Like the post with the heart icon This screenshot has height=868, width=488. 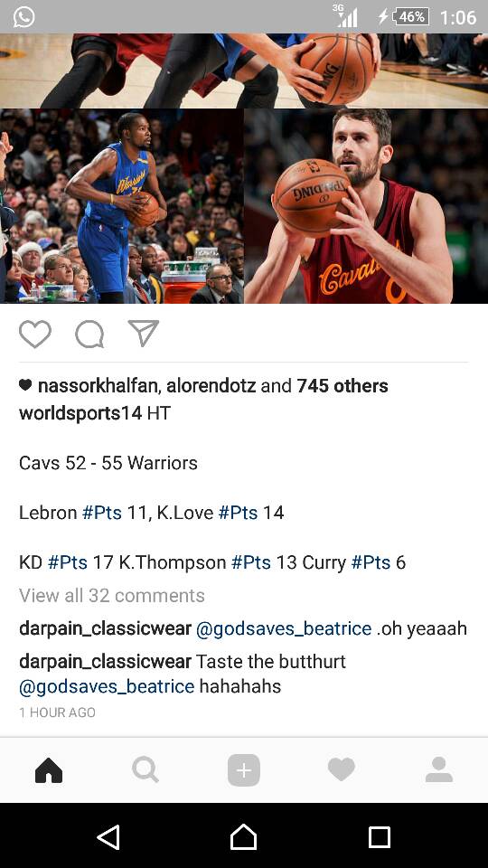pyautogui.click(x=35, y=334)
